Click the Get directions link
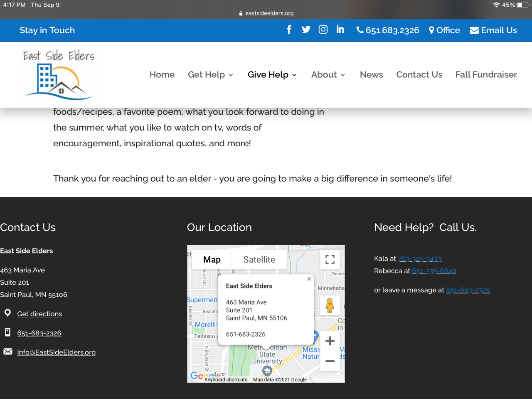Image resolution: width=532 pixels, height=399 pixels. [39, 314]
